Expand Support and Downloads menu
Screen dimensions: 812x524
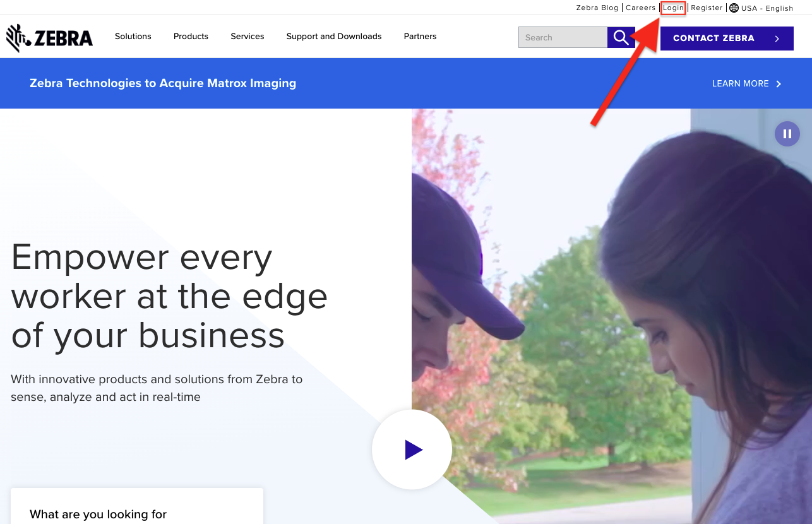(333, 37)
